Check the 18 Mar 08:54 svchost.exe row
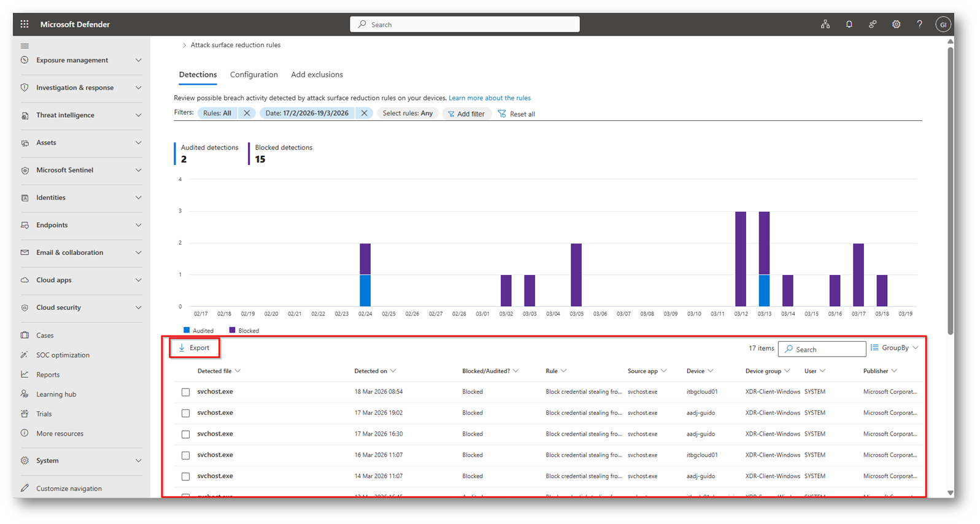 [186, 392]
